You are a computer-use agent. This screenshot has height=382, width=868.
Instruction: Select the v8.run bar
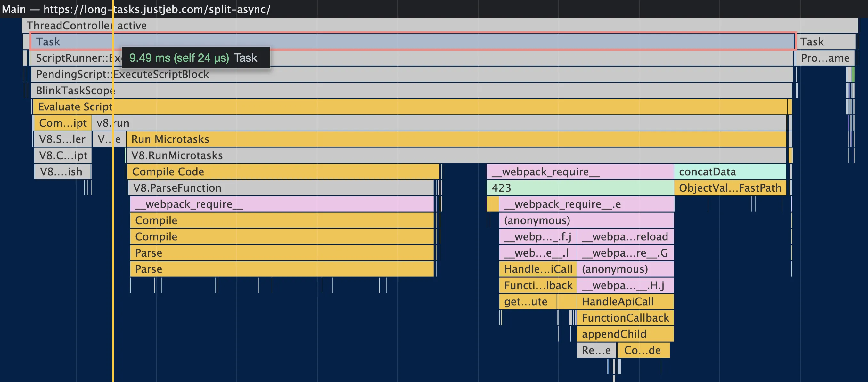439,123
